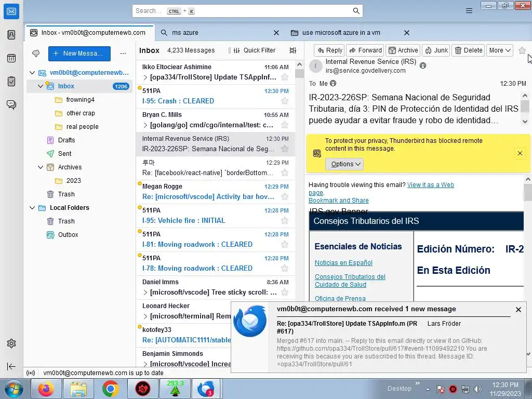Open Windows Explorer from taskbar
This screenshot has height=399, width=532.
(78, 389)
